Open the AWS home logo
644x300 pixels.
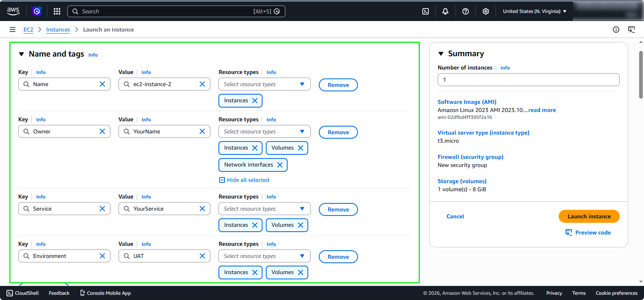pyautogui.click(x=13, y=11)
